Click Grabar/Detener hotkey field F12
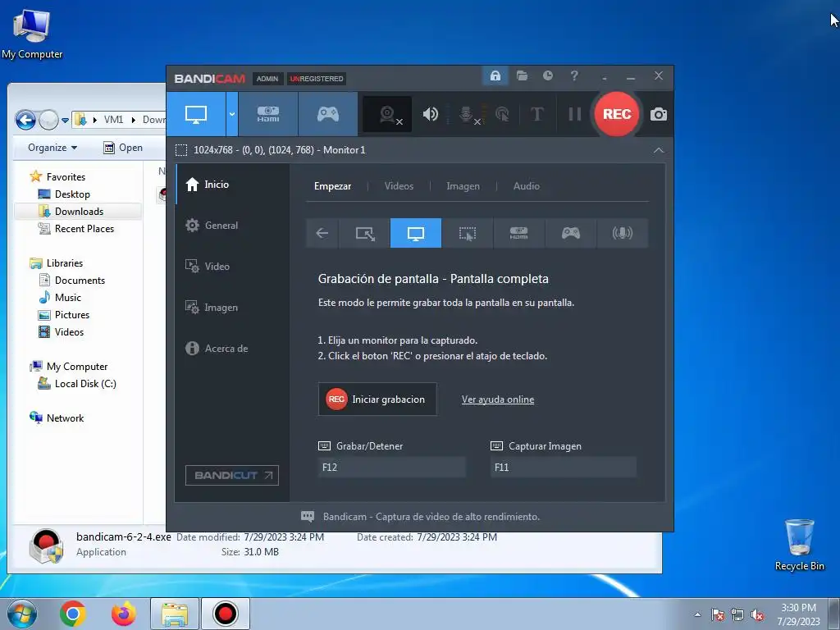Viewport: 840px width, 630px height. (x=391, y=467)
